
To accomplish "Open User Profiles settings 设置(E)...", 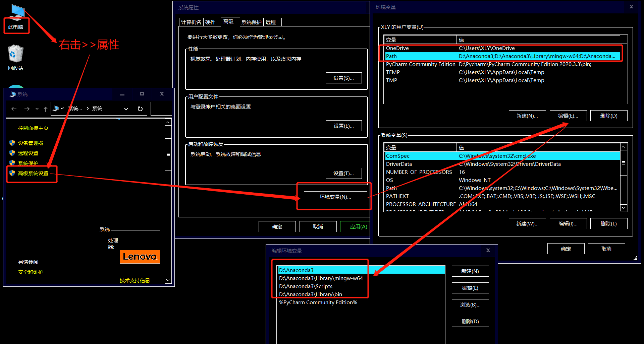I will [344, 126].
